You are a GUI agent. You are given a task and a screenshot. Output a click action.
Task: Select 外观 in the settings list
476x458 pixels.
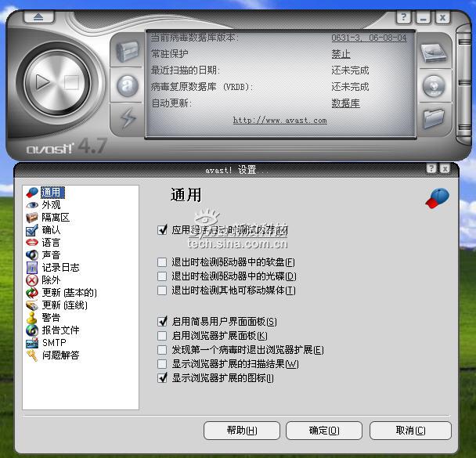pos(51,205)
